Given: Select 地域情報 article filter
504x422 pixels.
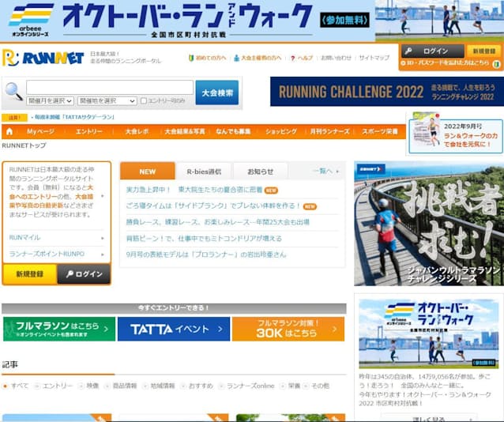Looking at the screenshot, I should pos(159,386).
